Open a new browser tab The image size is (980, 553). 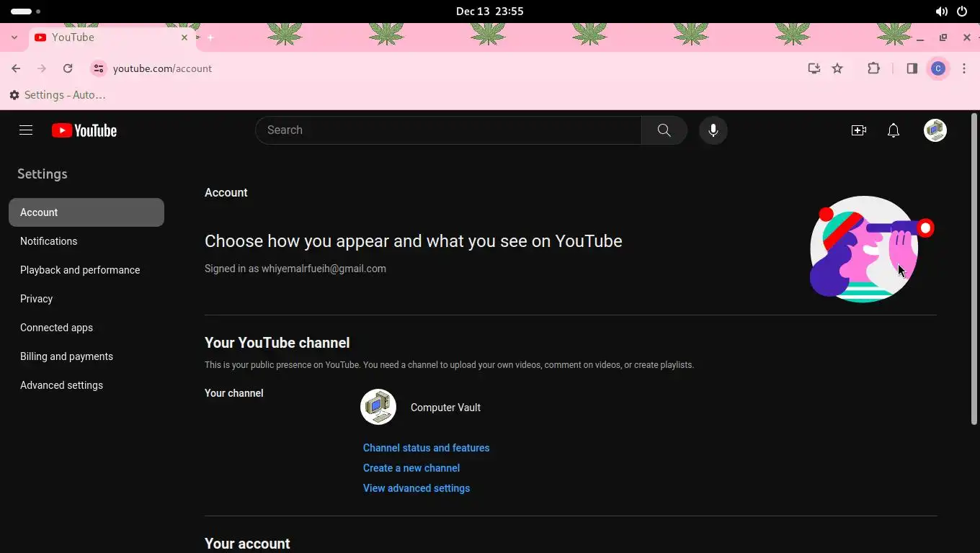(210, 37)
